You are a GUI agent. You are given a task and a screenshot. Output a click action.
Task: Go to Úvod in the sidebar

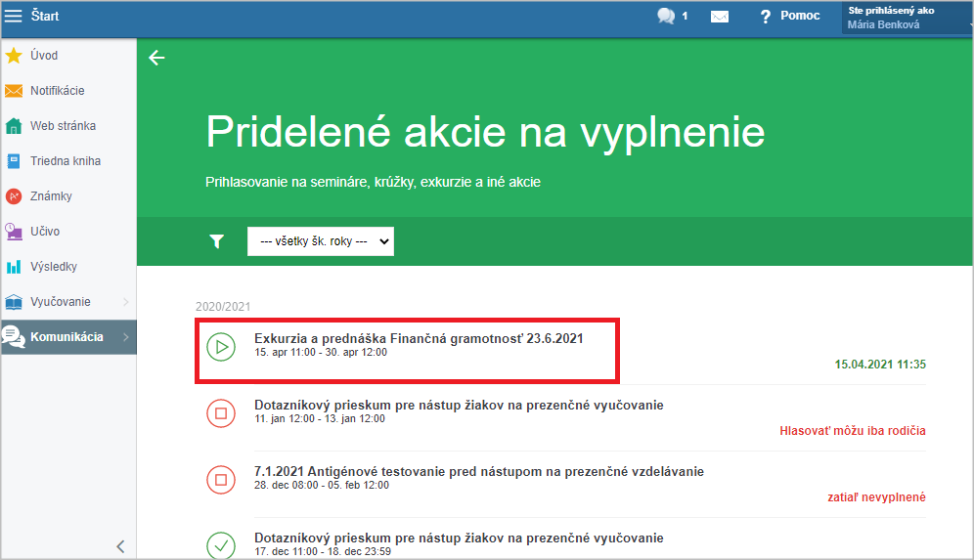(45, 56)
